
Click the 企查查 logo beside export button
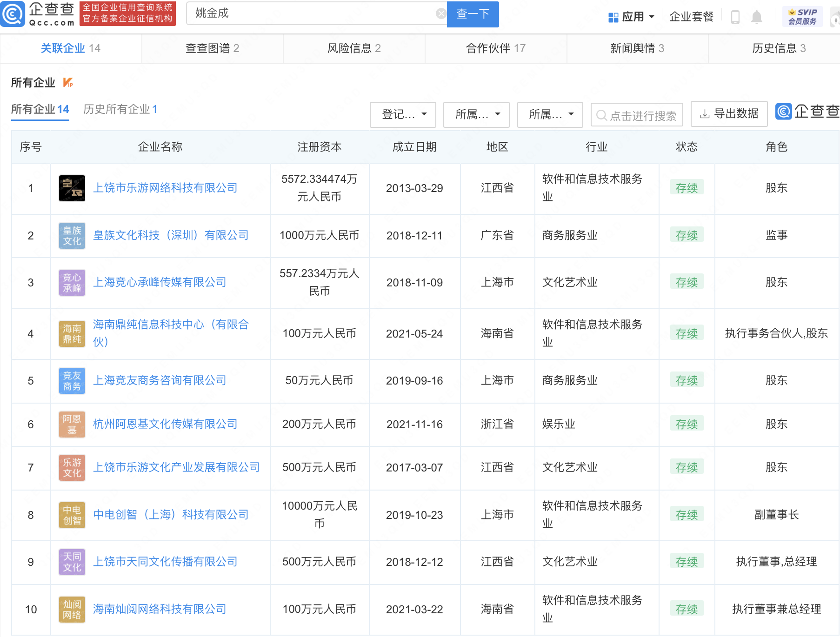click(x=807, y=112)
